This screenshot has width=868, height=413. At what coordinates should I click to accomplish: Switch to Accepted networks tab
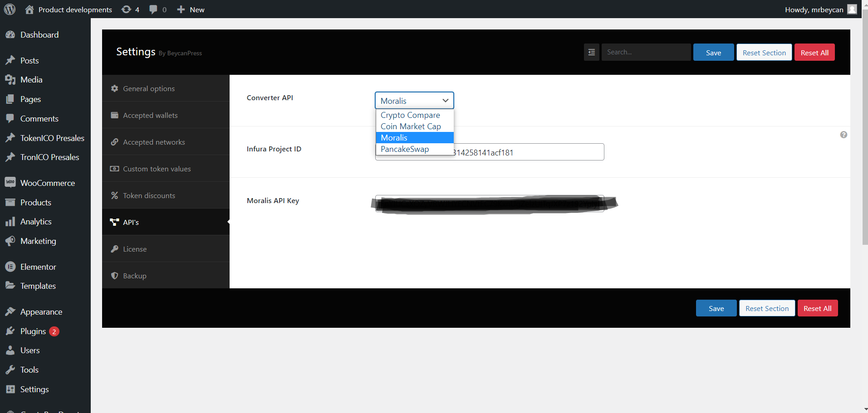pos(166,142)
